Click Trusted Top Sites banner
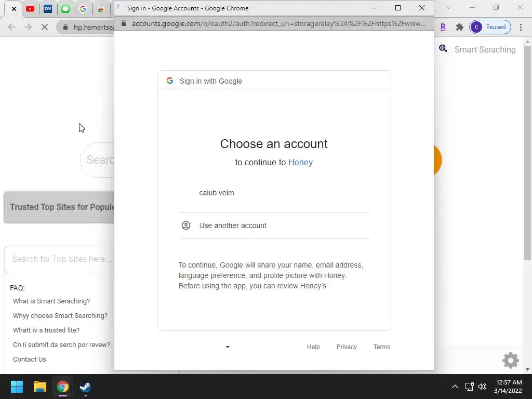This screenshot has width=532, height=399. pos(59,207)
